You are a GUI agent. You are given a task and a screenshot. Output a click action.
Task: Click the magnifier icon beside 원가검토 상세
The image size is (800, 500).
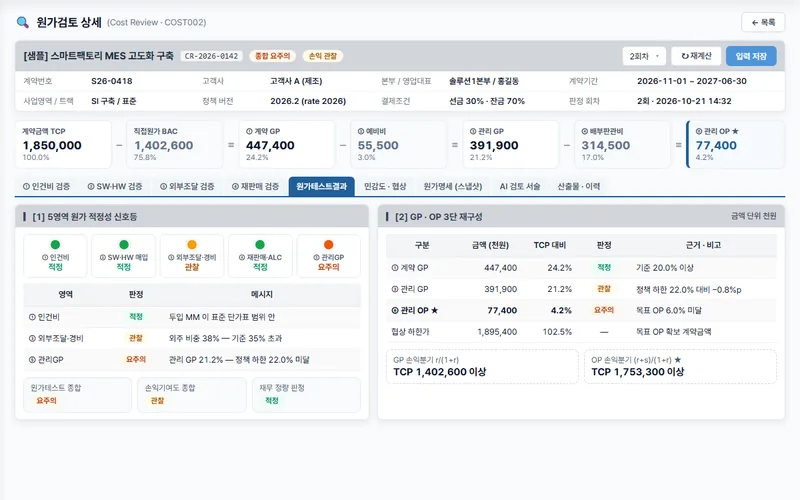(22, 22)
